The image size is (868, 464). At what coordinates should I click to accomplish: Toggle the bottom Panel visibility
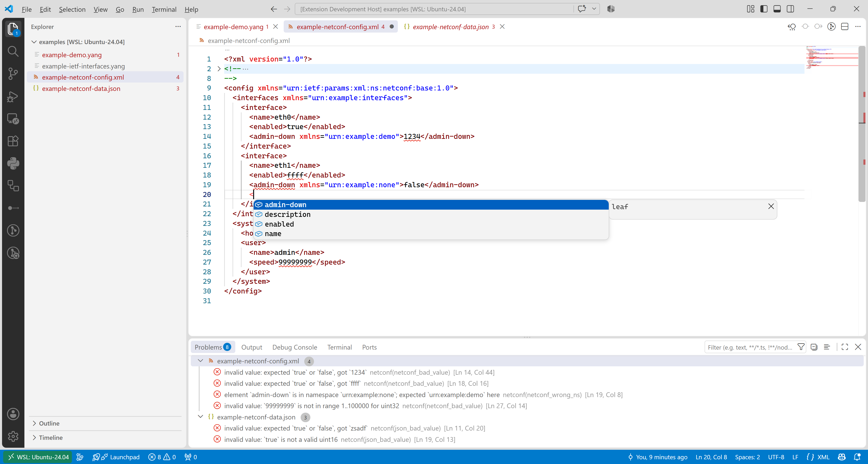coord(777,9)
